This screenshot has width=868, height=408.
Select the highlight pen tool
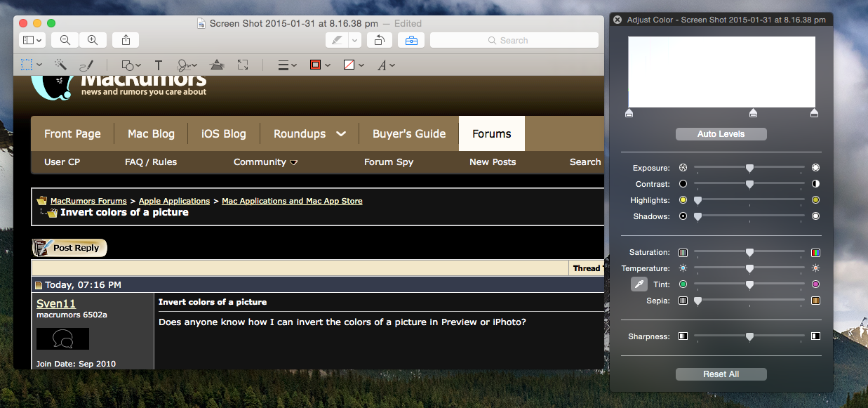coord(338,41)
